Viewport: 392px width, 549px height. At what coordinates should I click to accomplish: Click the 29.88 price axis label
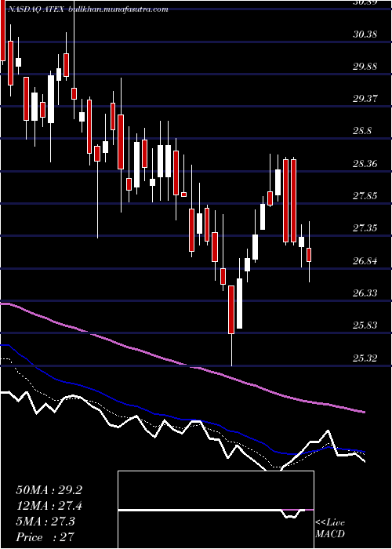click(x=365, y=67)
